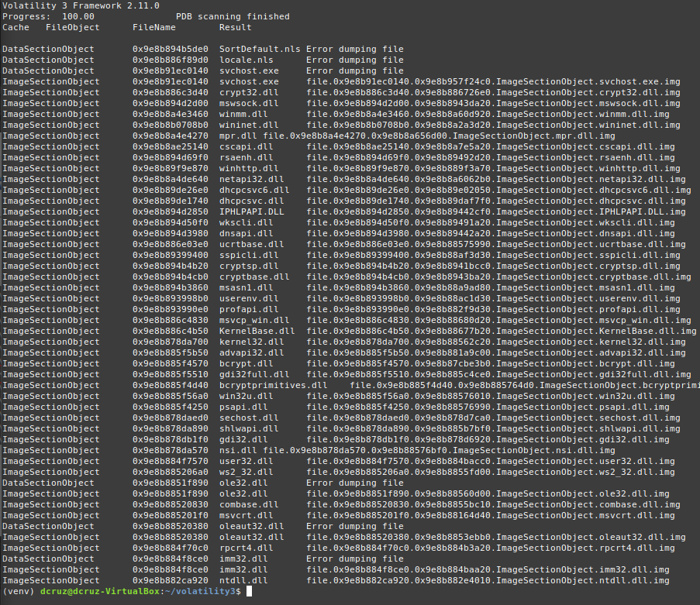Click 'profapi.dll' in the FileName column
The width and height of the screenshot is (700, 605).
(249, 310)
